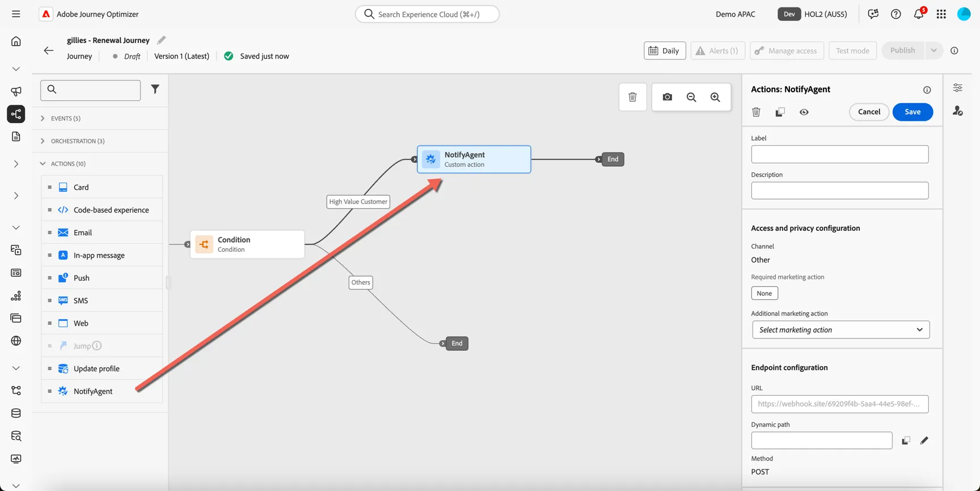The image size is (980, 491).
Task: Delete selected node with canvas trash icon
Action: [633, 97]
